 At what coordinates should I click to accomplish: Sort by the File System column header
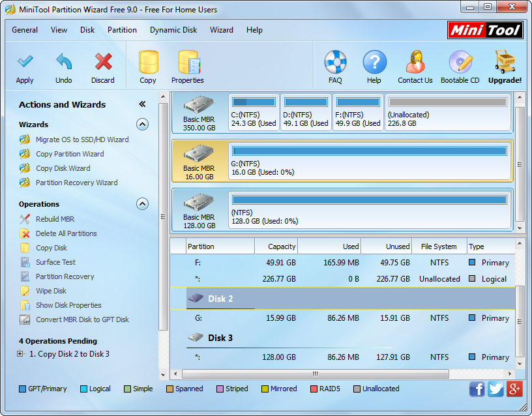tap(439, 246)
